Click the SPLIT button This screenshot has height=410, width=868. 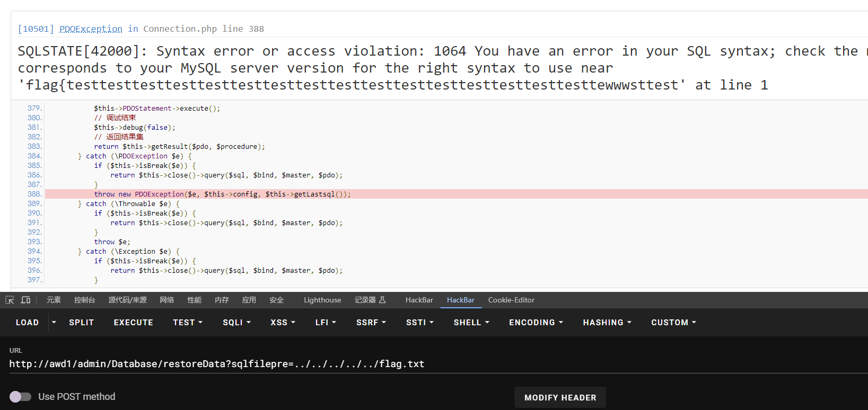(x=81, y=322)
